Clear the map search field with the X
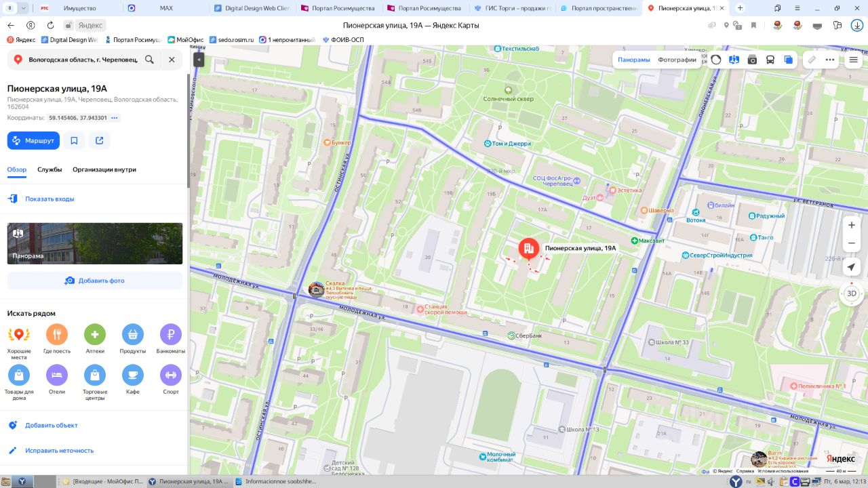The image size is (868, 488). (172, 60)
